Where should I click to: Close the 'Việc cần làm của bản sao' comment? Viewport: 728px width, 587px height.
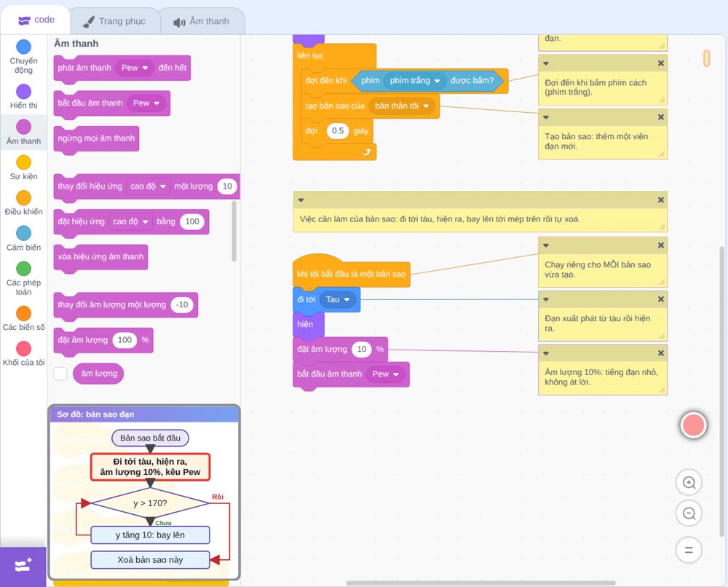(x=661, y=200)
